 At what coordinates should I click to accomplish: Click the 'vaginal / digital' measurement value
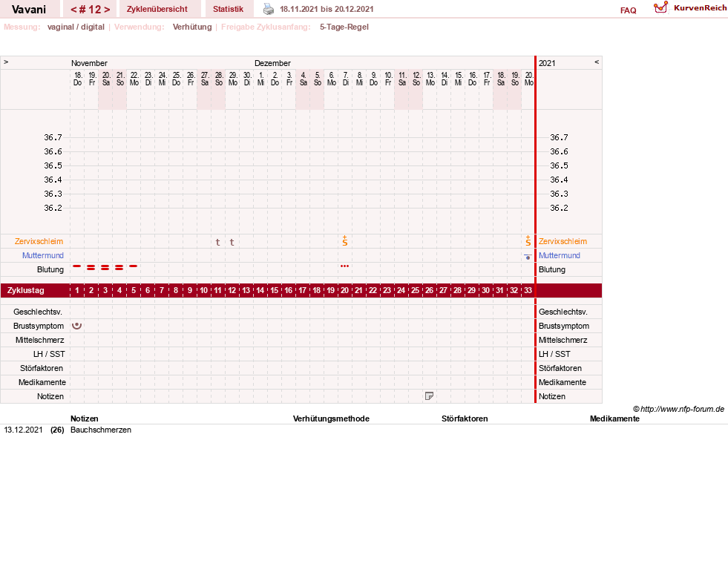pos(76,27)
